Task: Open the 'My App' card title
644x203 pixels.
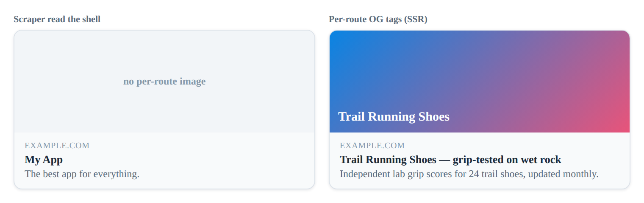Action: (44, 160)
